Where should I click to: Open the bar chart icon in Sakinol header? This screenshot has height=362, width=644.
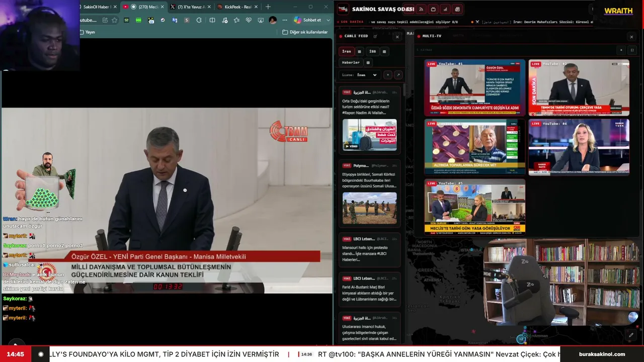pos(445,9)
